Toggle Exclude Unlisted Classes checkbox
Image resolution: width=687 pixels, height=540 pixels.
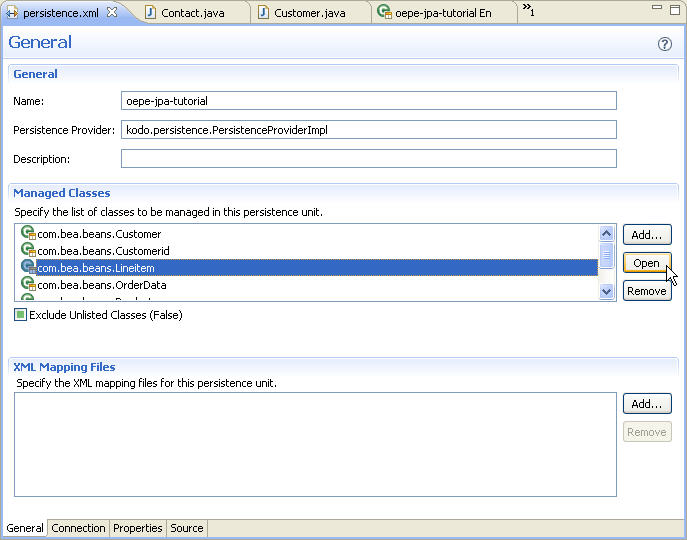[x=20, y=315]
